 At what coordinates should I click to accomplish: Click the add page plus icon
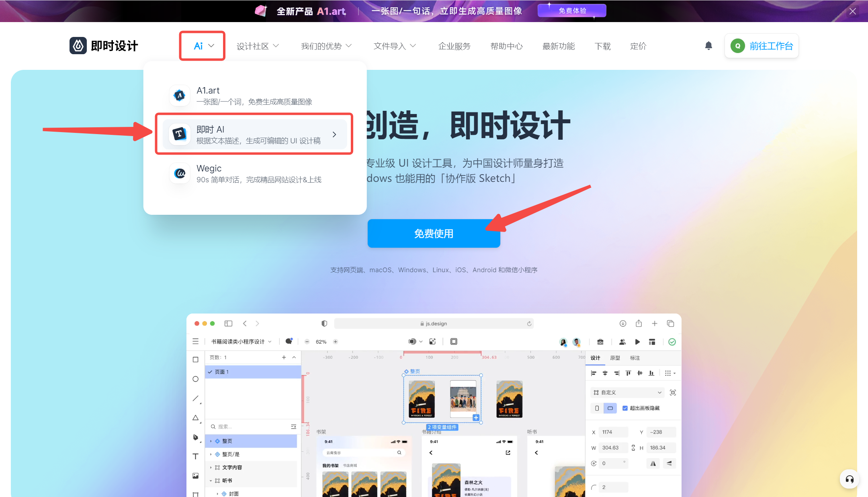coord(284,357)
